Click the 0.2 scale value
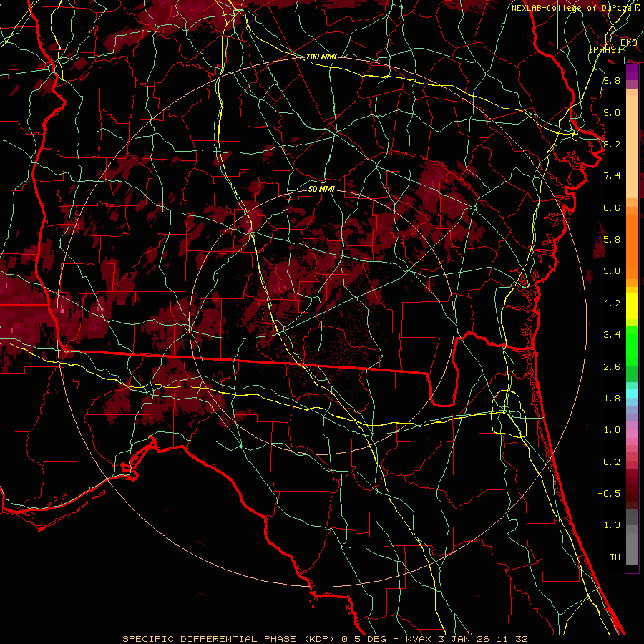Image resolution: width=644 pixels, height=644 pixels. click(612, 462)
